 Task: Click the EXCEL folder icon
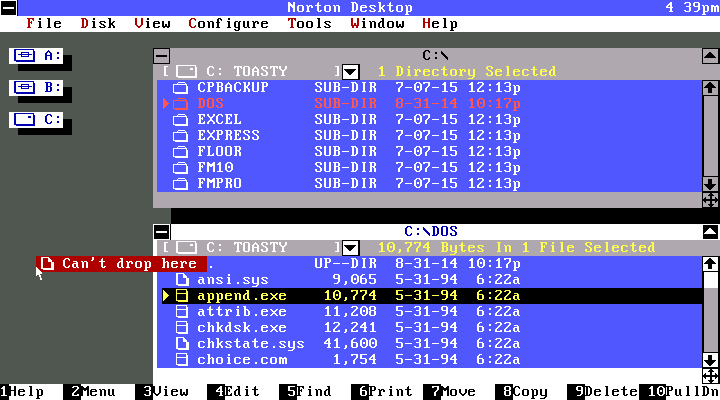coord(180,119)
